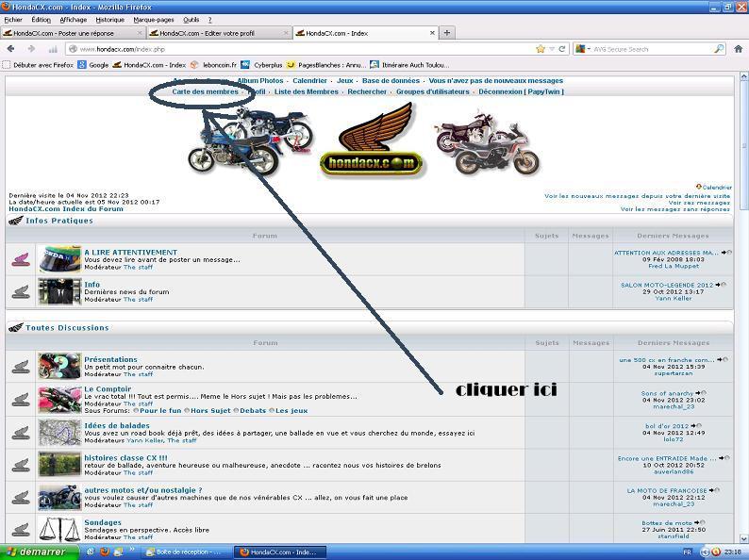
Task: Click the search magnifier in search box
Action: [x=719, y=49]
